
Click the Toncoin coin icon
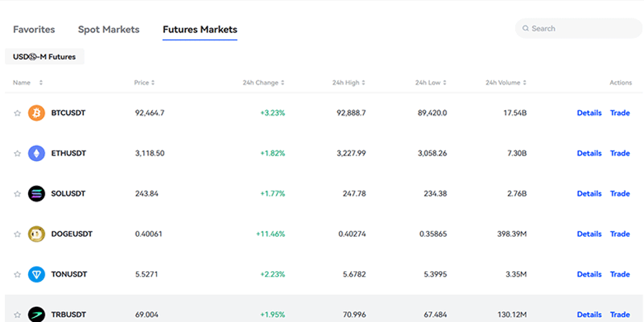click(36, 275)
